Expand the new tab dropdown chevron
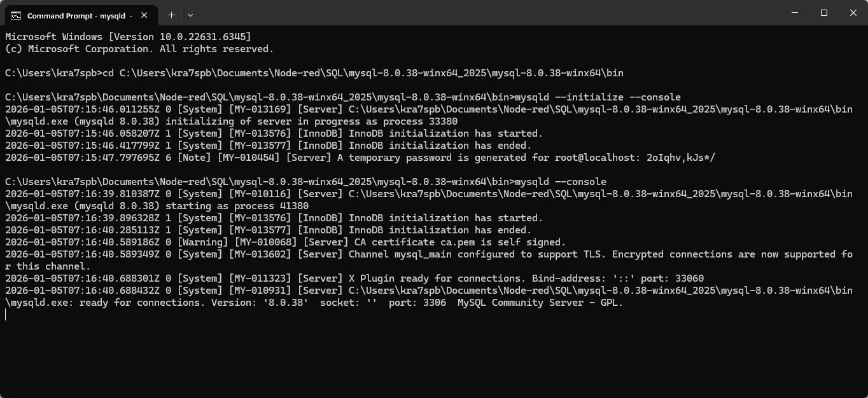Image resolution: width=868 pixels, height=398 pixels. click(190, 15)
